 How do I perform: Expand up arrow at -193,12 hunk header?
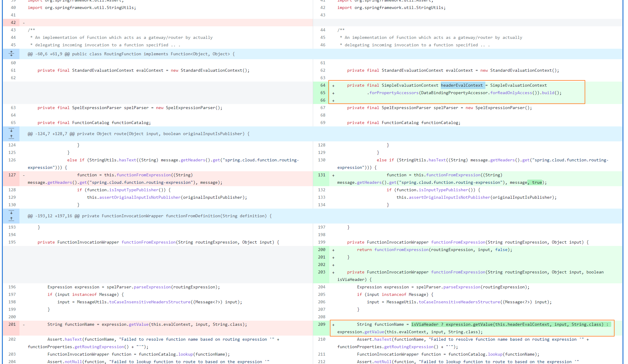[11, 219]
